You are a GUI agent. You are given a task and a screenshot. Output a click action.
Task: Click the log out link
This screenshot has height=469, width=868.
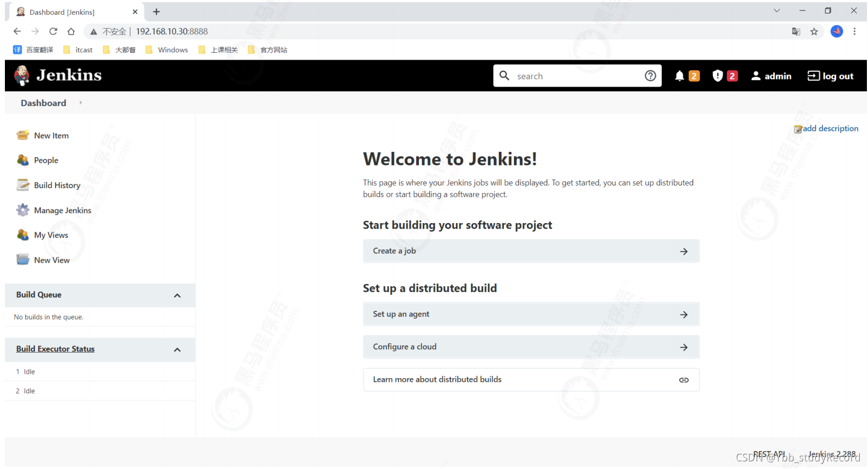pyautogui.click(x=838, y=76)
